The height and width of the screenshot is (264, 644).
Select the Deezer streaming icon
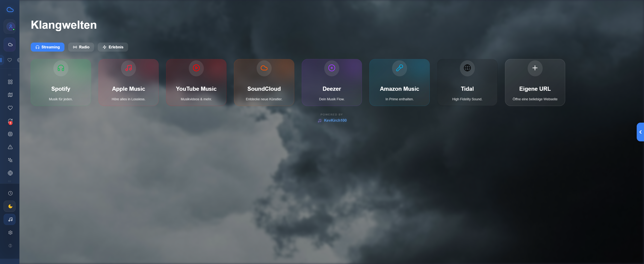332,68
